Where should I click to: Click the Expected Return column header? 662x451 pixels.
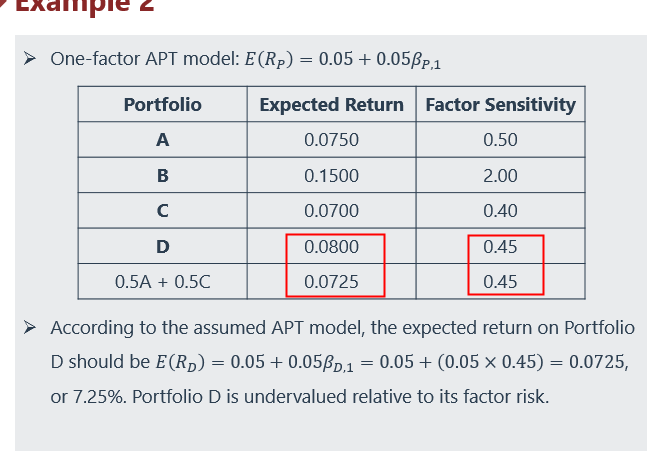tap(331, 104)
